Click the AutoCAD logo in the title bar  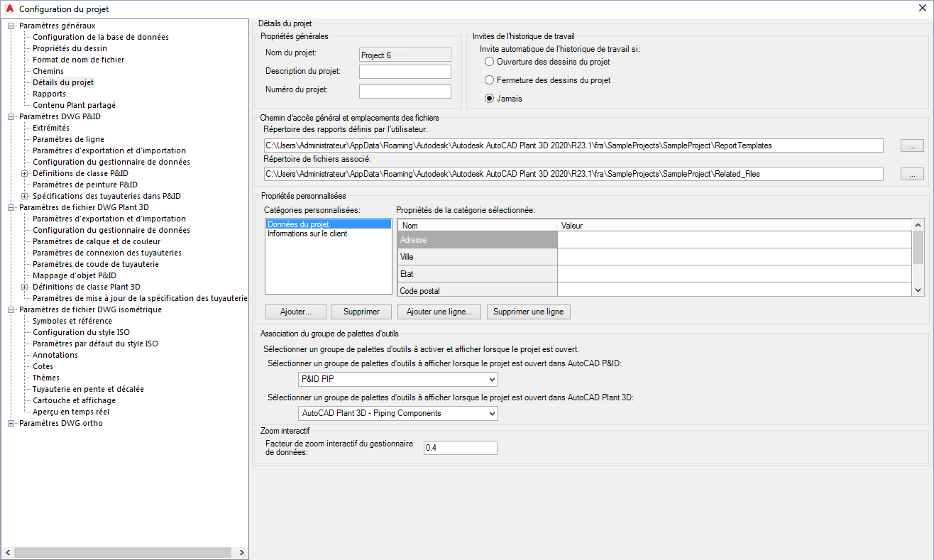click(9, 9)
